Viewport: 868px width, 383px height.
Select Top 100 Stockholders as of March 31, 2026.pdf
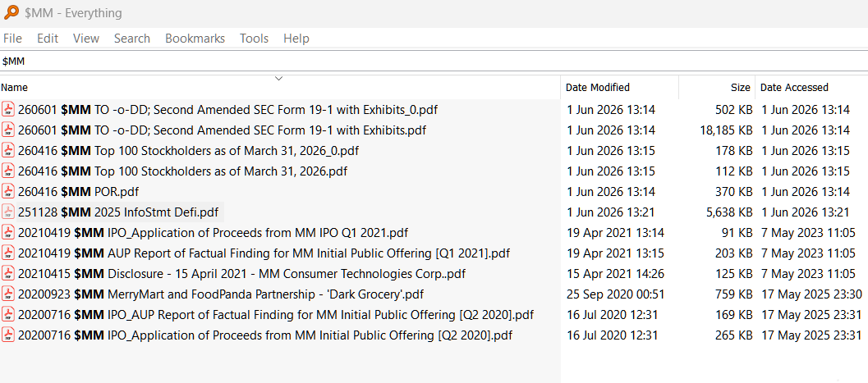pyautogui.click(x=182, y=171)
